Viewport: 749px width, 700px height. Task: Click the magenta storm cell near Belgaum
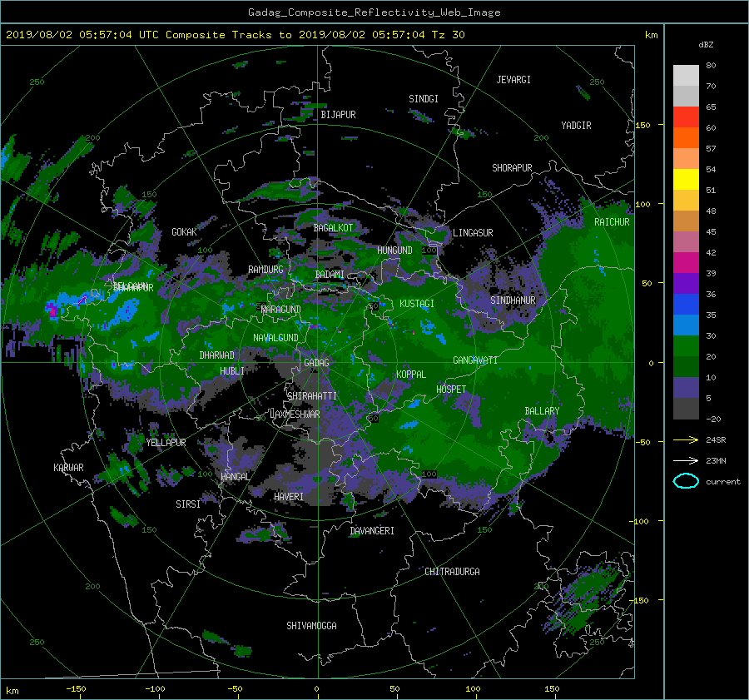tap(53, 310)
